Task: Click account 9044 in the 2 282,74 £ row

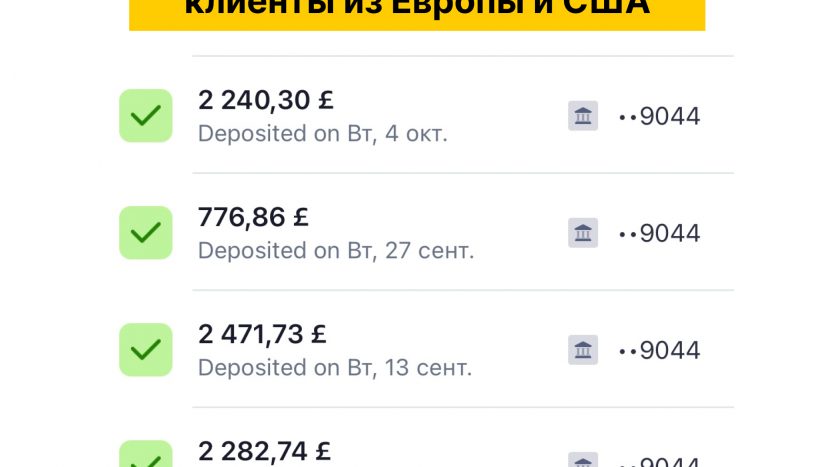Action: [x=660, y=461]
